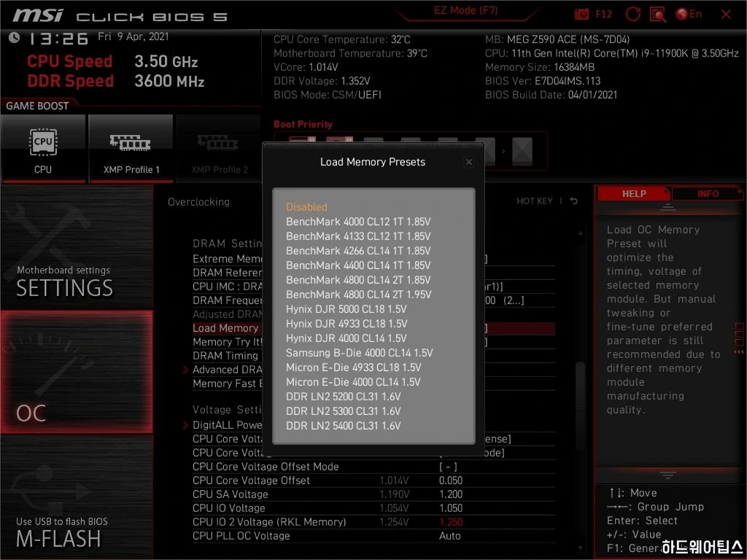Pick Micron E-Die 4000 CL14 1.5V preset
Viewport: 747px width, 560px height.
point(353,382)
